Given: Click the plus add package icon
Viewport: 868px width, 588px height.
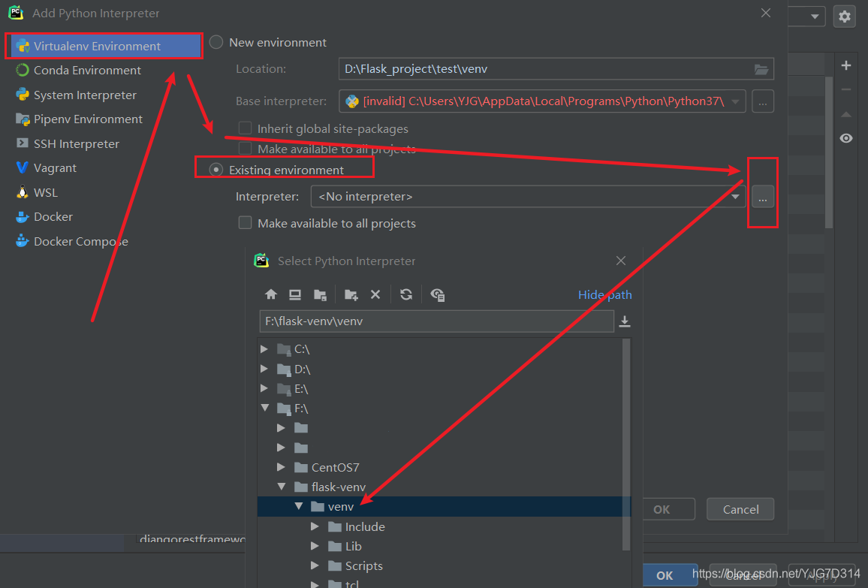Looking at the screenshot, I should [846, 65].
